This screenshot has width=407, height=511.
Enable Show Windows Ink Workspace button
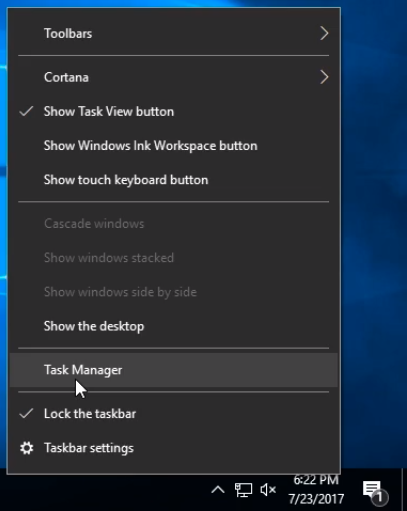click(x=174, y=146)
